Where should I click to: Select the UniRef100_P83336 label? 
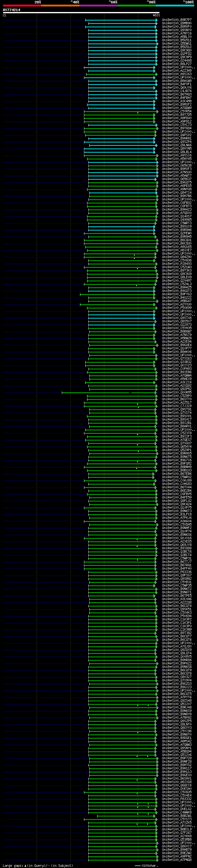(x=177, y=572)
